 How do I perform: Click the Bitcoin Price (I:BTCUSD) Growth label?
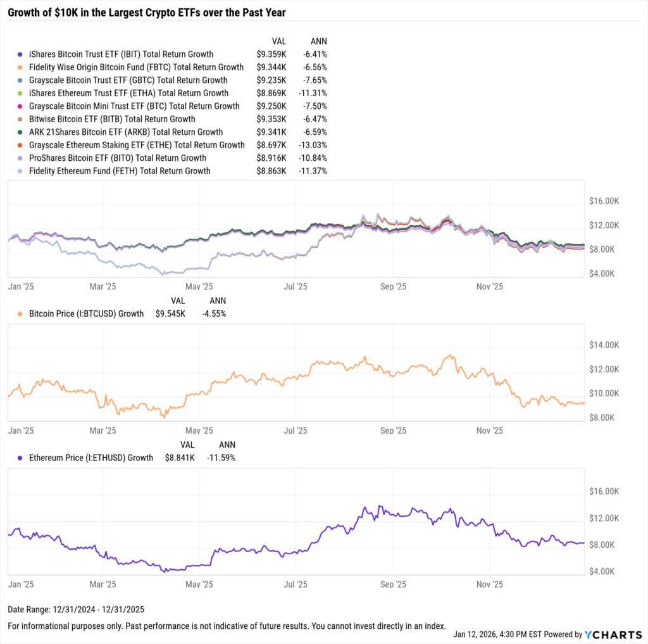pyautogui.click(x=87, y=313)
